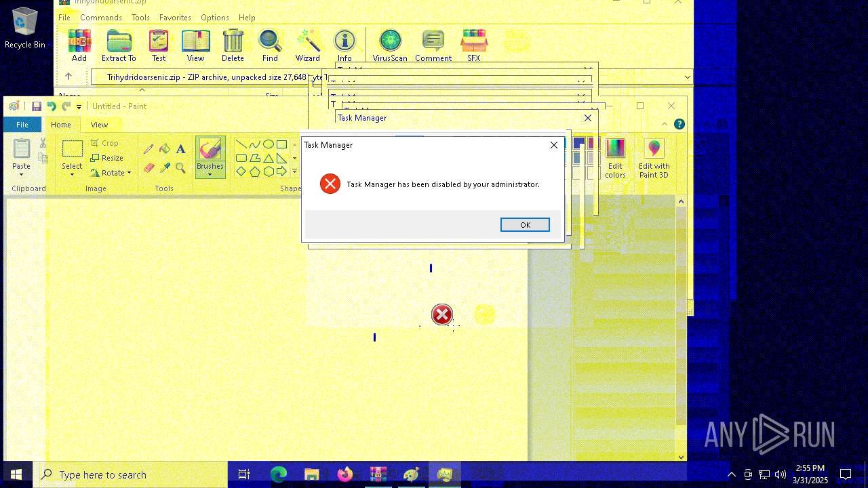Image resolution: width=868 pixels, height=488 pixels.
Task: Click the Redo icon in Paint
Action: [x=66, y=106]
